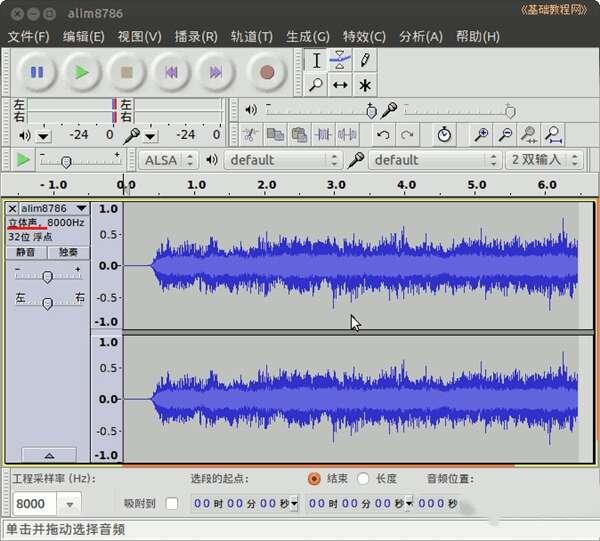Open the 文件(F) menu

[x=28, y=36]
